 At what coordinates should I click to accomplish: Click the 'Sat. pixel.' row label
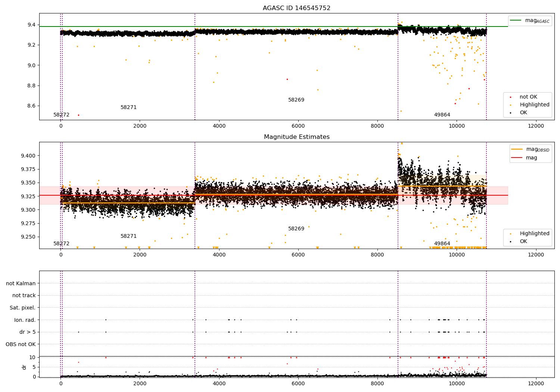23,308
